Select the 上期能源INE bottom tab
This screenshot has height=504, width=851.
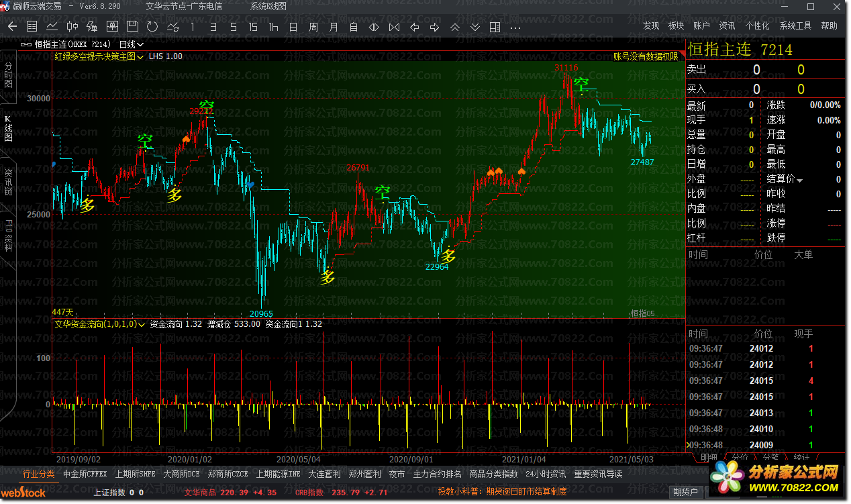(278, 474)
